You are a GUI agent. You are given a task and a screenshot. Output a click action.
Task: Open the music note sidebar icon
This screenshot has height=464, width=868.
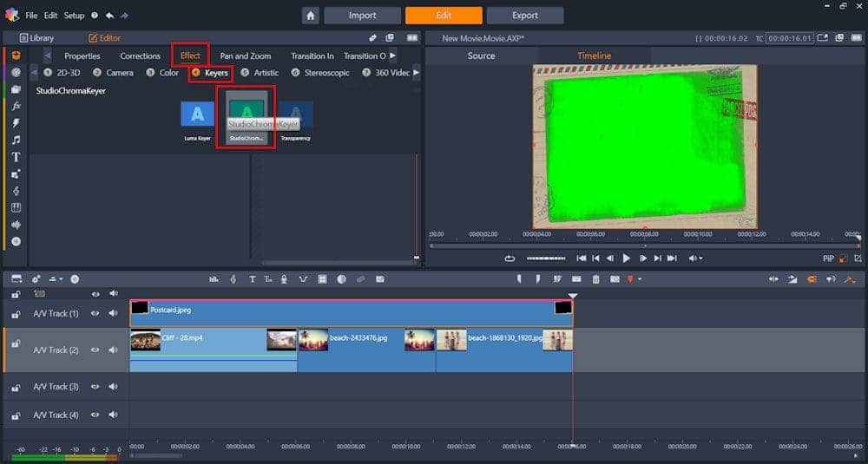pos(16,140)
